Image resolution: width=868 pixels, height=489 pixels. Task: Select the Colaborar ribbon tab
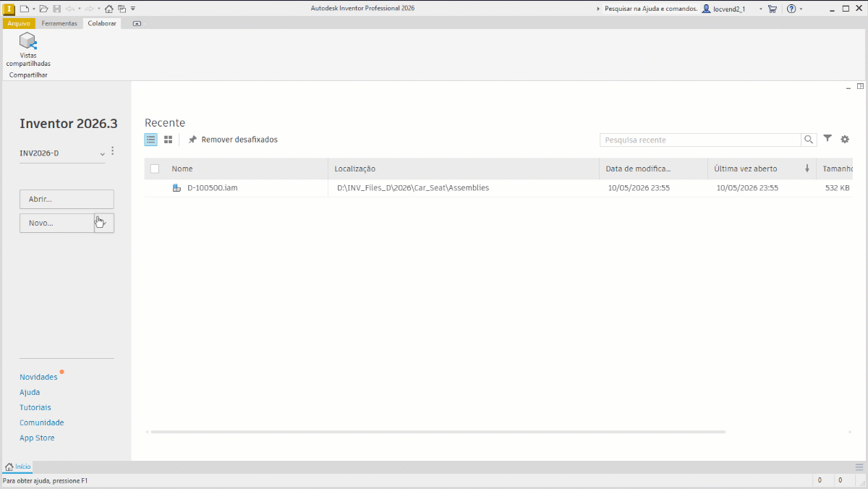[x=102, y=23]
